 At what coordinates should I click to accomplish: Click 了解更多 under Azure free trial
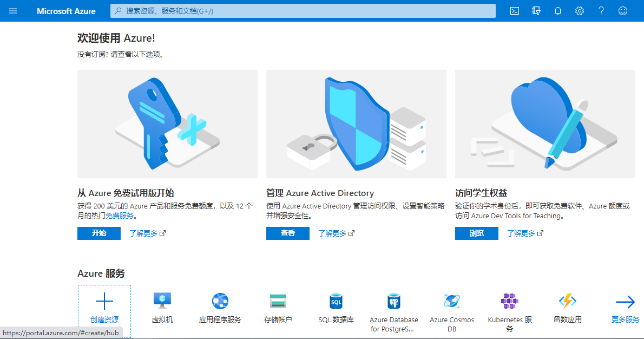pos(143,233)
